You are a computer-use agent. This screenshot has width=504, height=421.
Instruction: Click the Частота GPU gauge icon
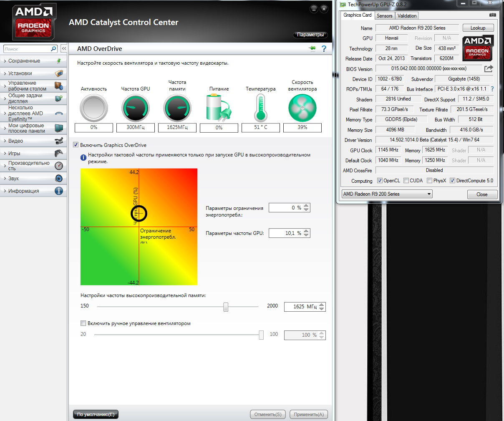tap(136, 108)
